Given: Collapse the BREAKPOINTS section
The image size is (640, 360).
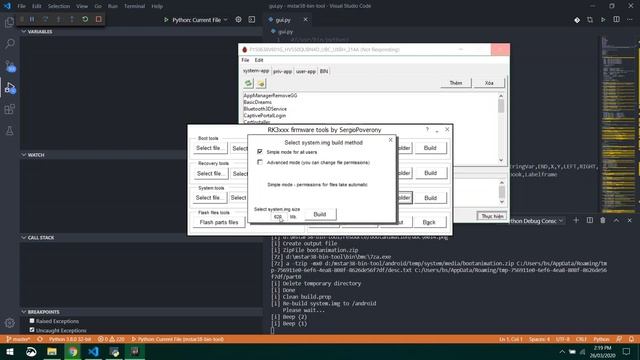Looking at the screenshot, I should tap(24, 311).
